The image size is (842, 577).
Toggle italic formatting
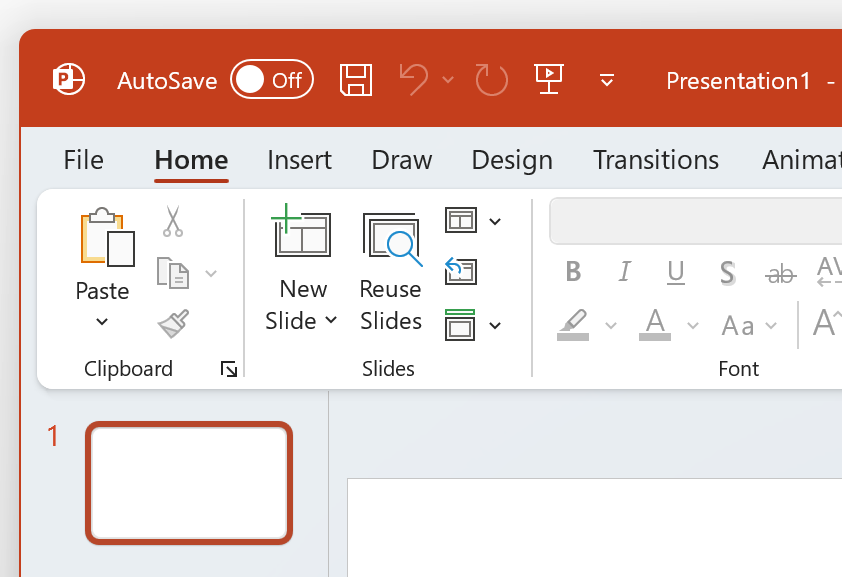pos(624,271)
